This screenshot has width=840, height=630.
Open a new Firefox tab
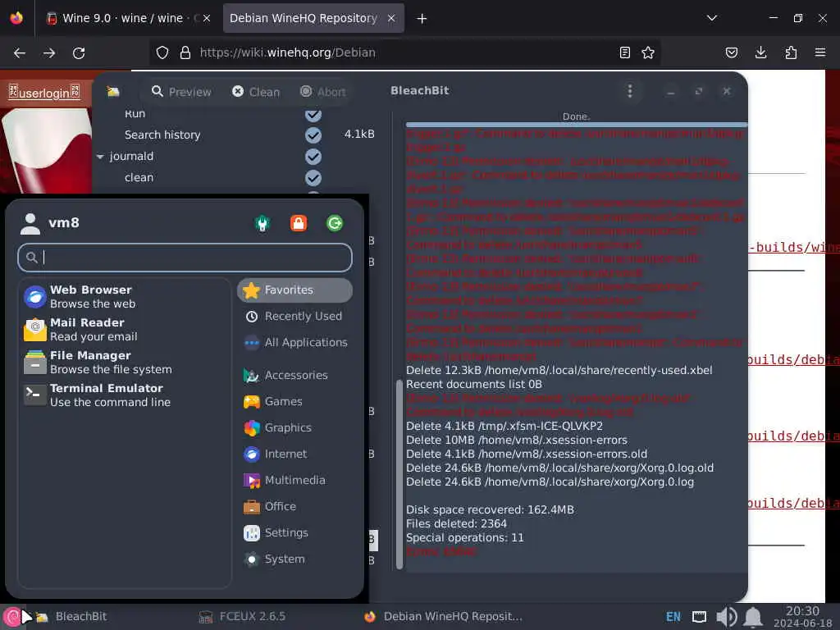[x=422, y=19]
